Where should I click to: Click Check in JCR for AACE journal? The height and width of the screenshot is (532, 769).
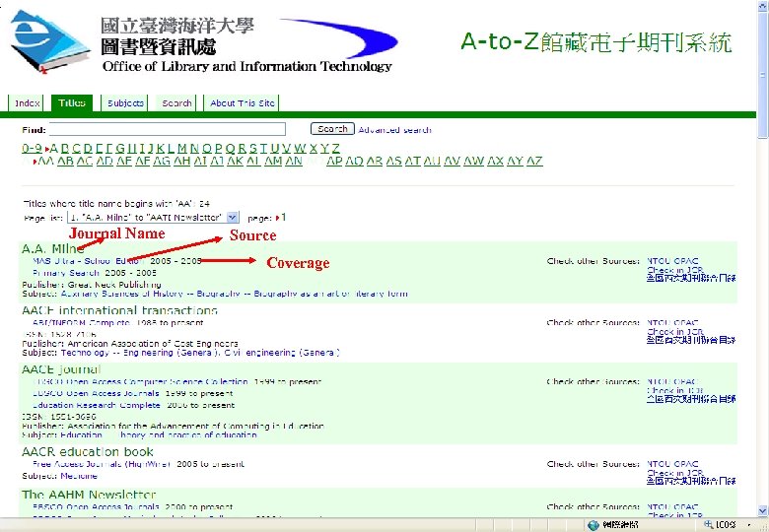674,390
